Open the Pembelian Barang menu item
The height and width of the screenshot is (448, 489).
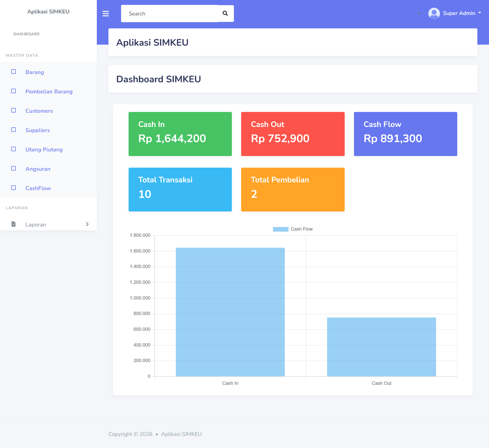coord(49,92)
